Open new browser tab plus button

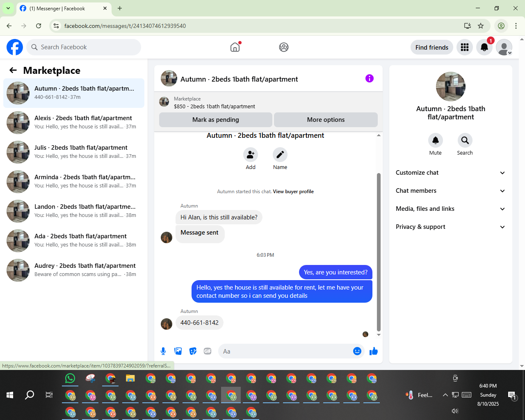120,8
